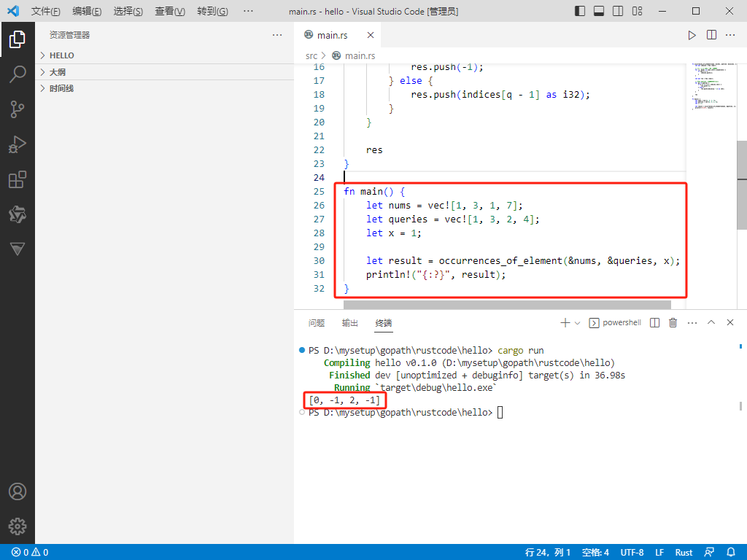Open the 查看(V) menu
This screenshot has width=747, height=560.
point(170,11)
